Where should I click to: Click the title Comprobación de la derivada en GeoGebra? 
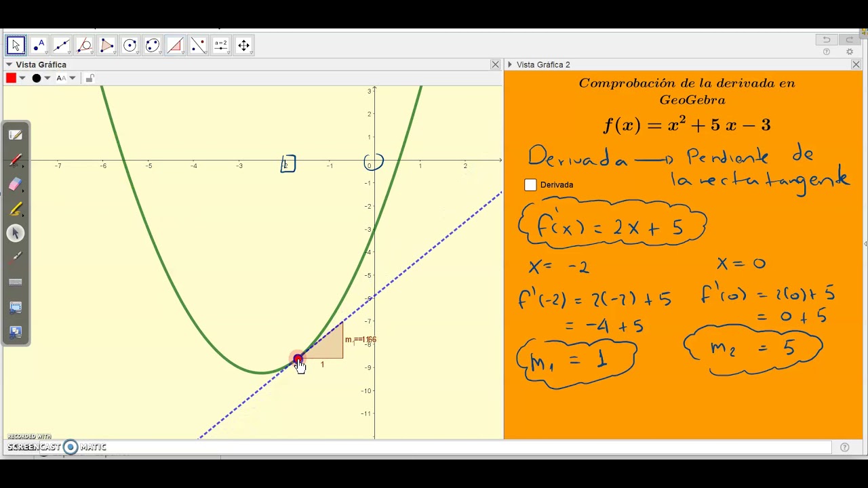coord(687,91)
